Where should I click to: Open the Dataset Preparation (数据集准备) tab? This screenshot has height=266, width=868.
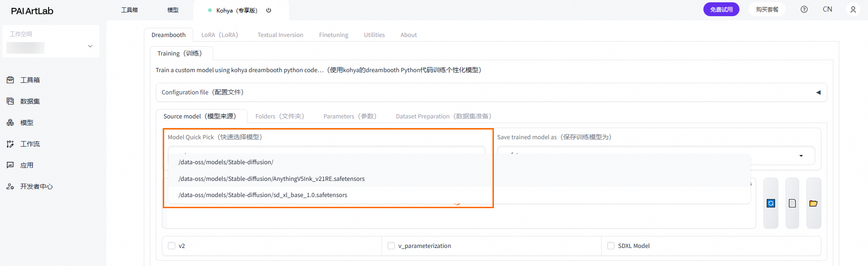point(445,117)
